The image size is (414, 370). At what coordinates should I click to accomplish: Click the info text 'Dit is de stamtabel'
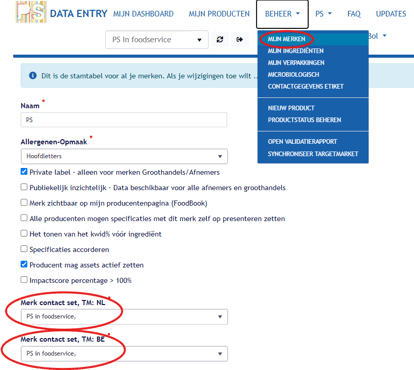(149, 76)
